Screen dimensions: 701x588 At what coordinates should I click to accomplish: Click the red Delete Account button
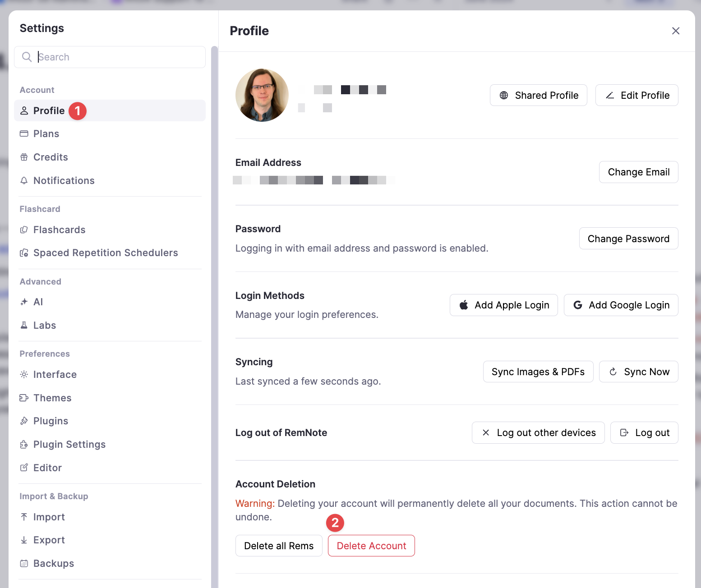(371, 546)
